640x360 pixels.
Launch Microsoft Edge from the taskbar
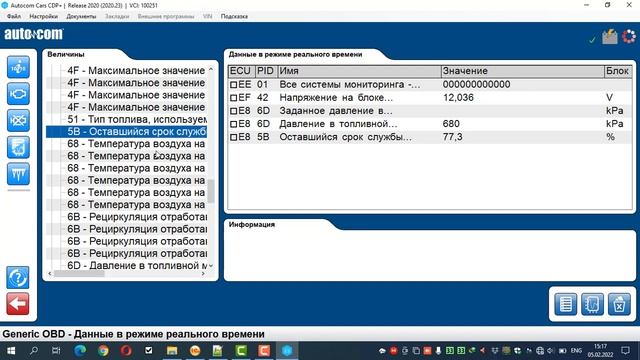[80, 351]
